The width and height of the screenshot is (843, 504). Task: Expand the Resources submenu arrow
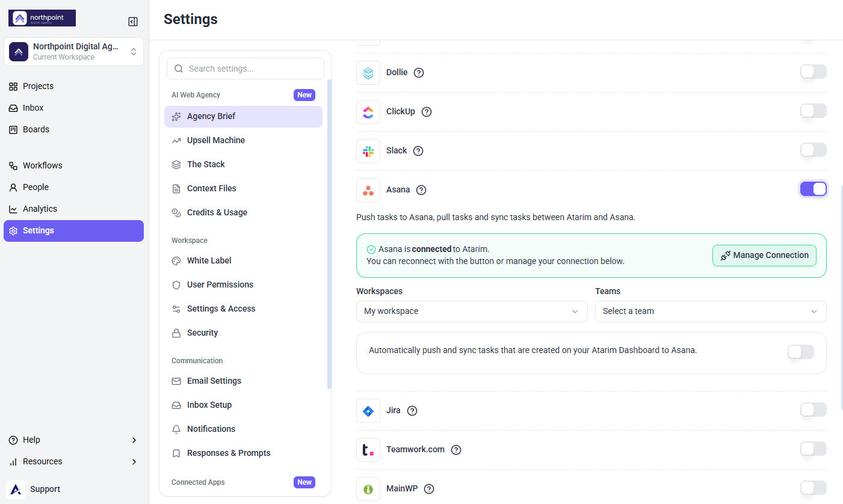click(x=134, y=462)
